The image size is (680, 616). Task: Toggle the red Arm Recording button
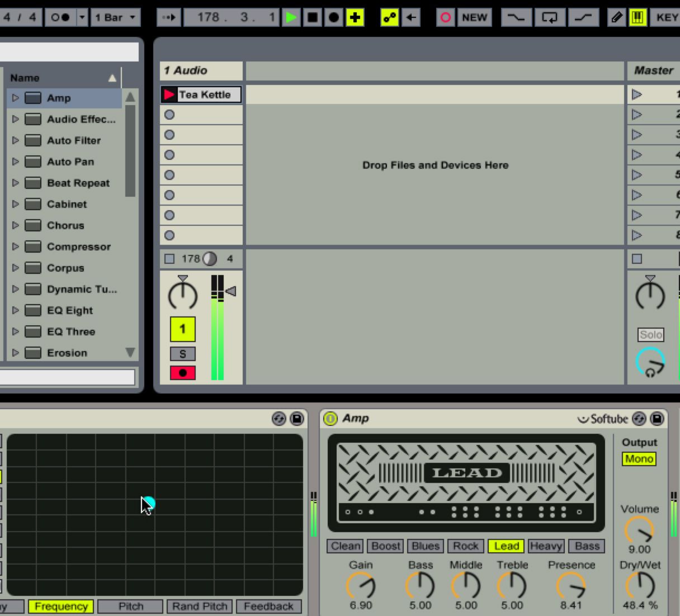[x=182, y=373]
